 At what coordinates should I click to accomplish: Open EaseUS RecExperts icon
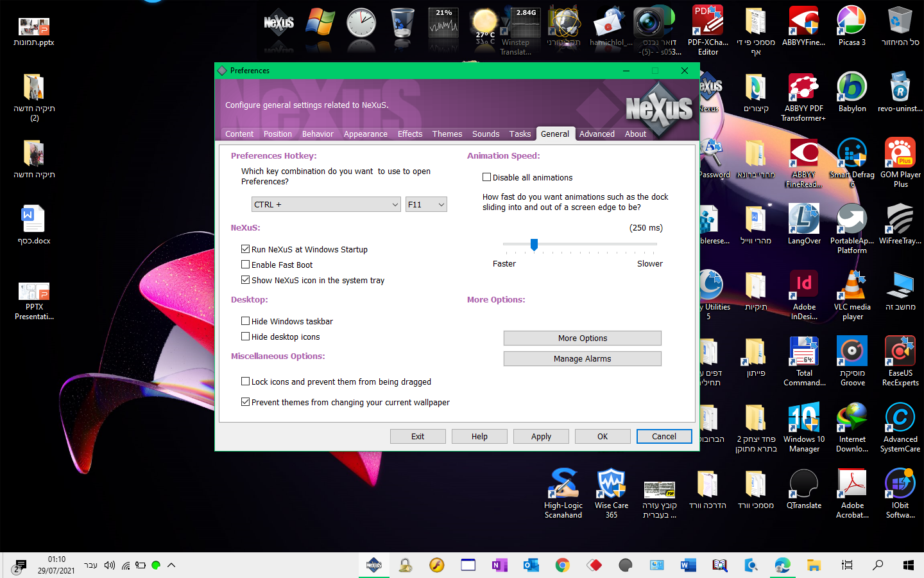(x=900, y=361)
